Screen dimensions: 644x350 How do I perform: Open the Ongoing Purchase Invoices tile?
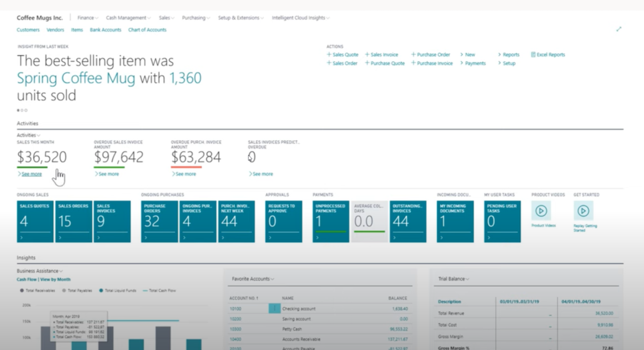click(198, 221)
